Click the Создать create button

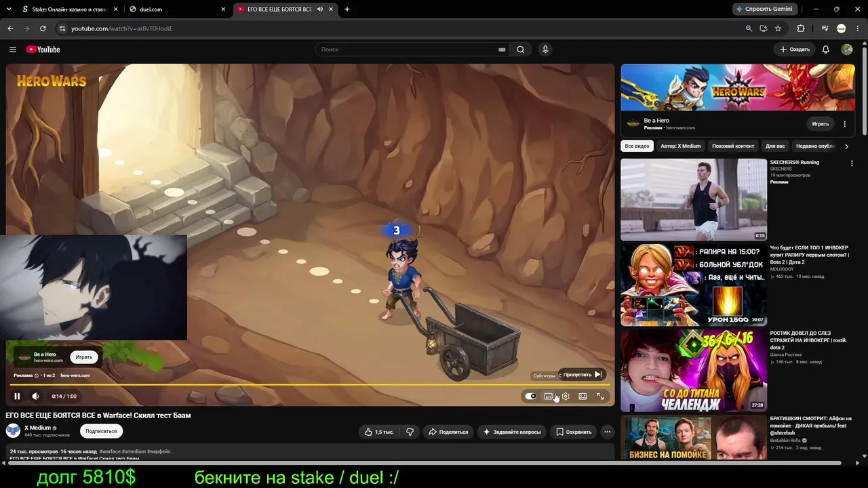(x=795, y=49)
